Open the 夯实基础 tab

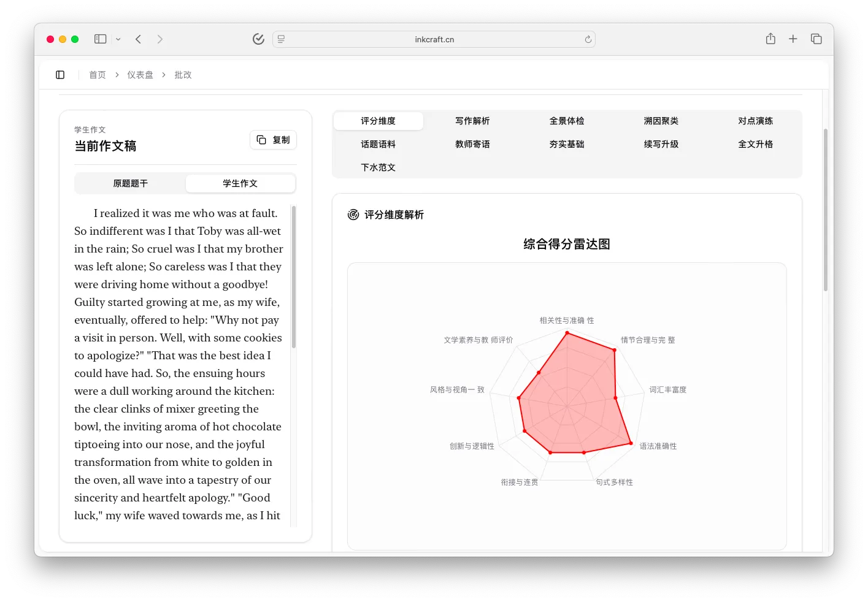click(567, 144)
